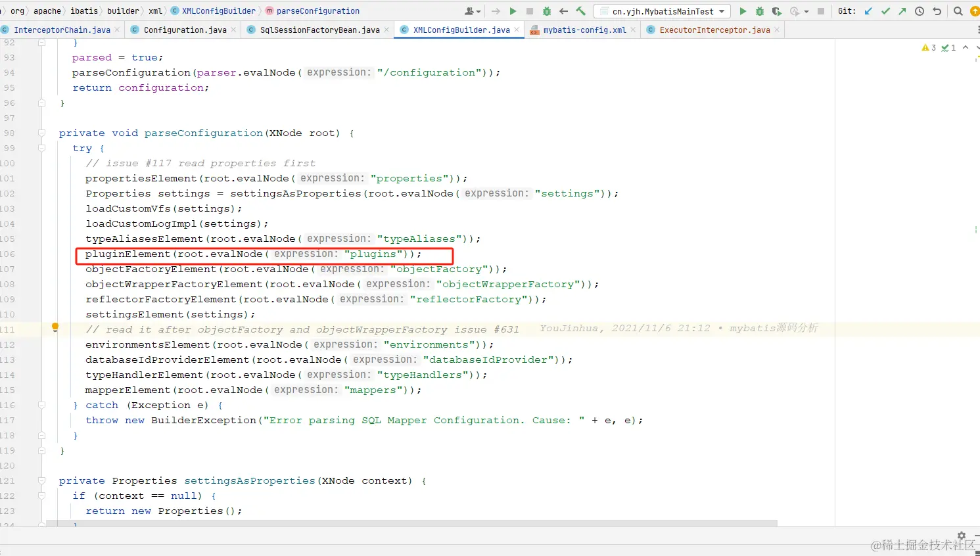Push commits with the green Git arrow
This screenshot has height=556, width=980.
[x=902, y=11]
